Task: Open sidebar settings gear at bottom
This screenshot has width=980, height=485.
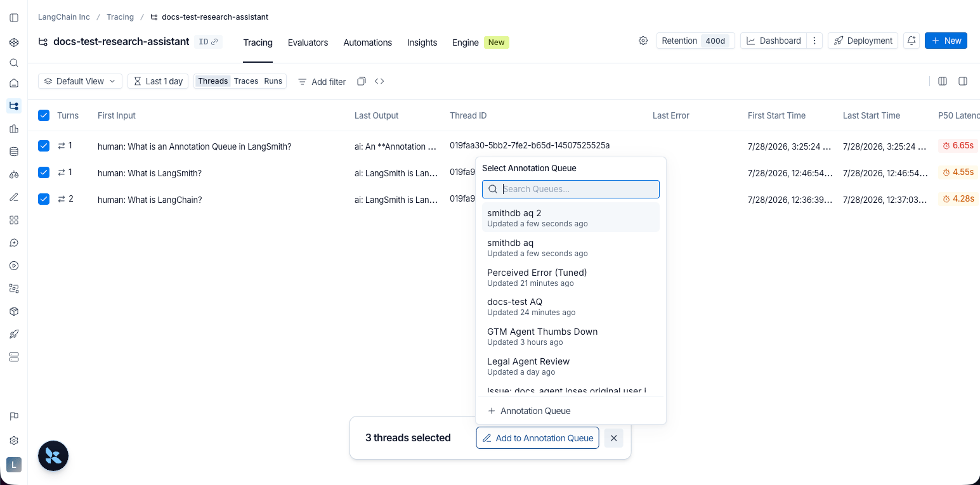Action: point(14,441)
